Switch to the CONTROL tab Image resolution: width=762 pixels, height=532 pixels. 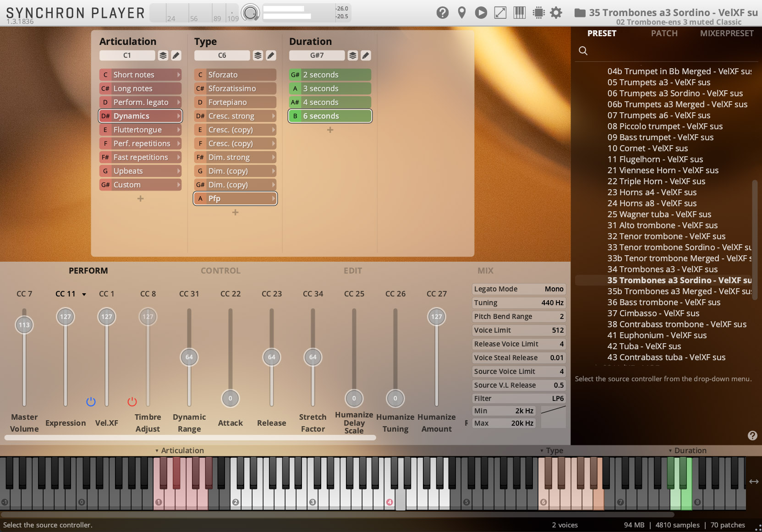click(x=220, y=271)
